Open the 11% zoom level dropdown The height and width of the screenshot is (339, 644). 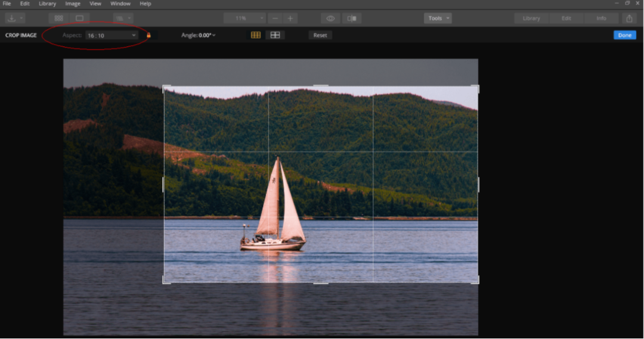coord(244,18)
